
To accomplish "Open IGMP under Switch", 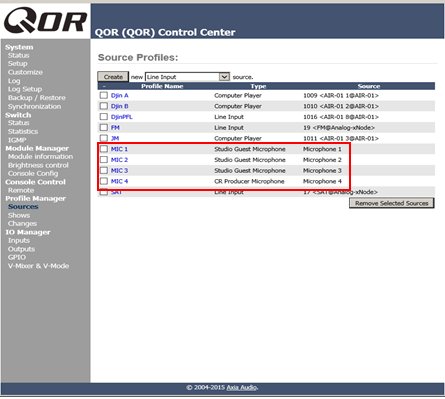I will coord(17,140).
